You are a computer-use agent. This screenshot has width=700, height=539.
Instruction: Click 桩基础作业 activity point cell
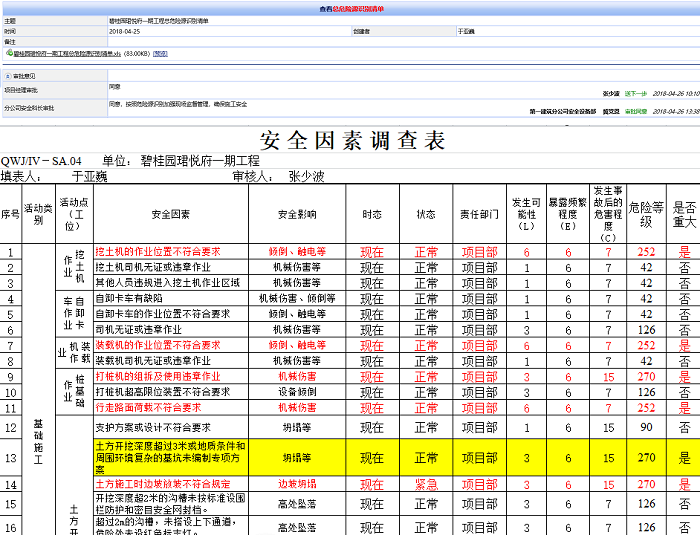74,391
